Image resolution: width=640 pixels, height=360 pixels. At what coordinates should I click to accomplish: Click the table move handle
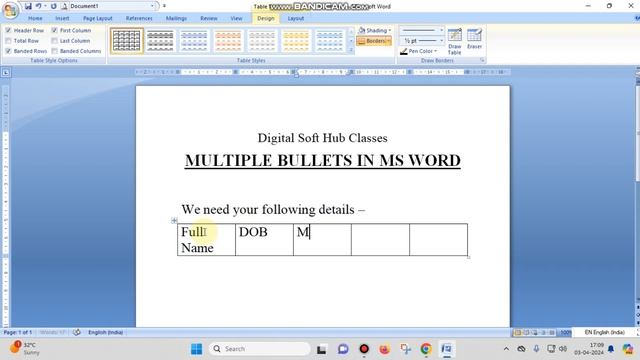[174, 220]
